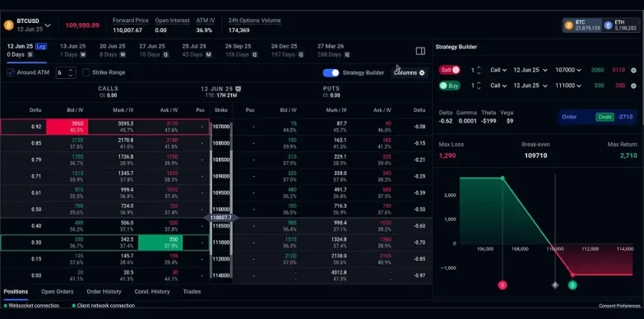Open Call type dropdown on Sell leg
The image size is (644, 319).
click(x=498, y=70)
